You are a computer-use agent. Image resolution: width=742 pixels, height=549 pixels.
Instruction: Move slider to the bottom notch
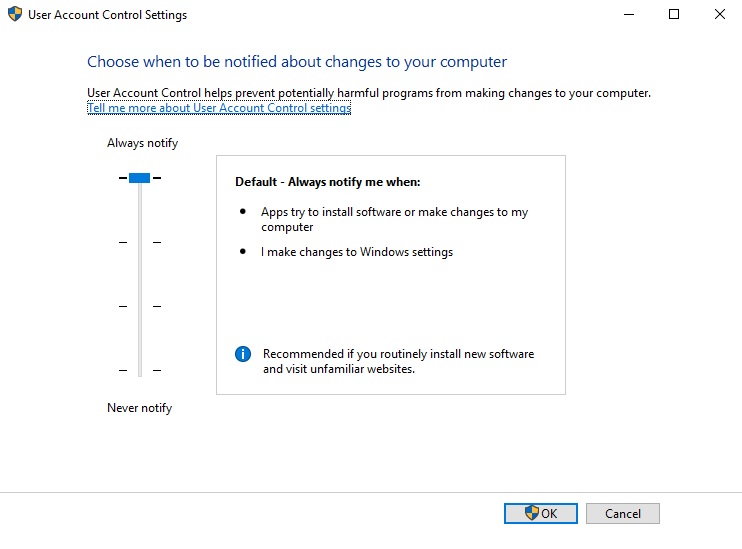point(140,370)
